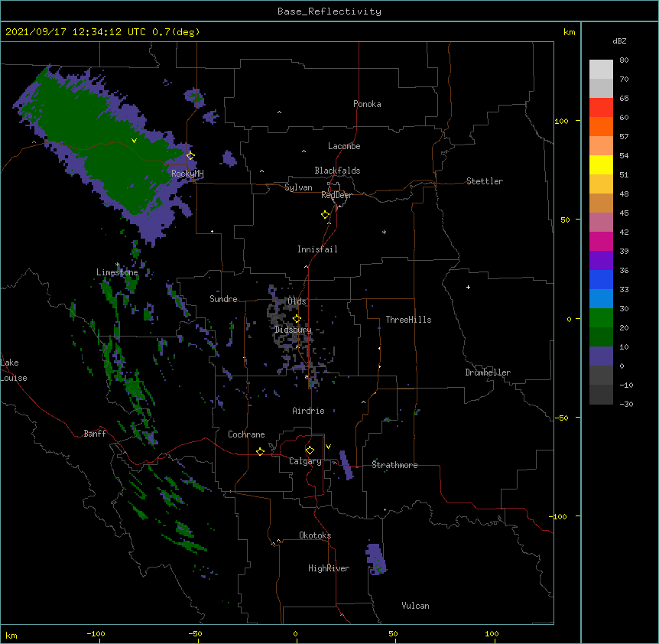Click the Base_Reflectivity title
The width and height of the screenshot is (659, 644).
(x=329, y=11)
